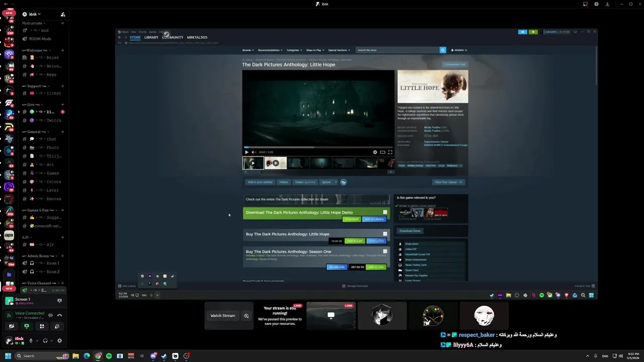Click the invite people icon beside server name
Viewport: 644px width, 362px height.
click(x=63, y=15)
